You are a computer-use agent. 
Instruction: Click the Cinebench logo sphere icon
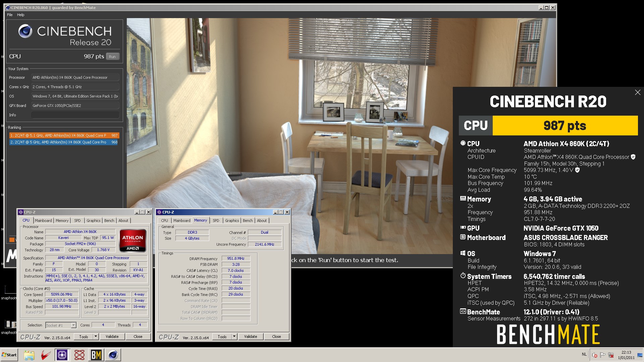tap(25, 31)
